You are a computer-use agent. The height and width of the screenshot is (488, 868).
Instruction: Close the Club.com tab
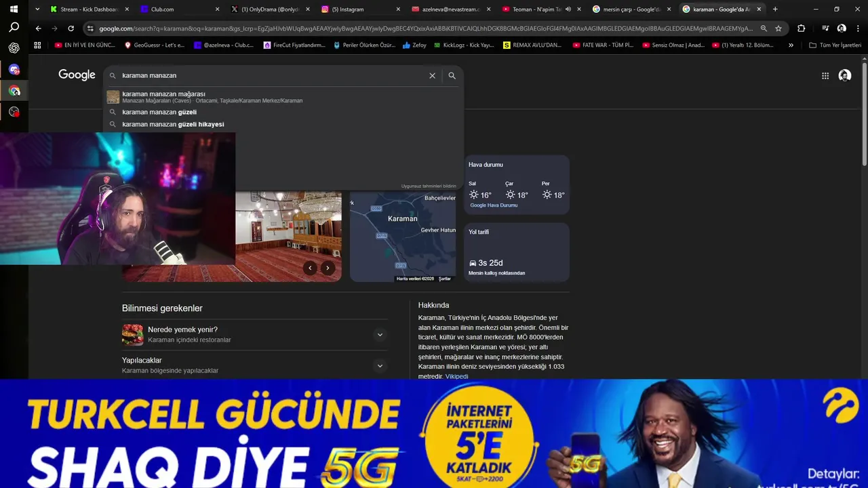coord(217,9)
